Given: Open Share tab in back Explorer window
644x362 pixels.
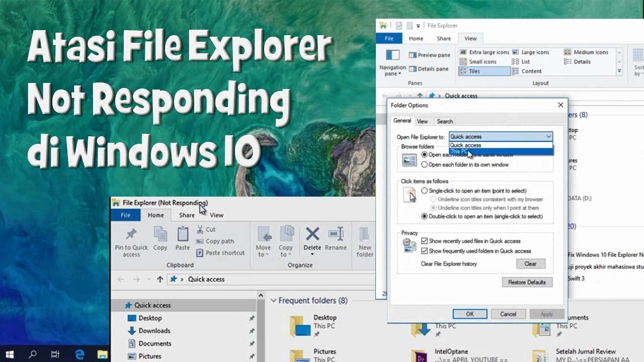Looking at the screenshot, I should pos(444,38).
